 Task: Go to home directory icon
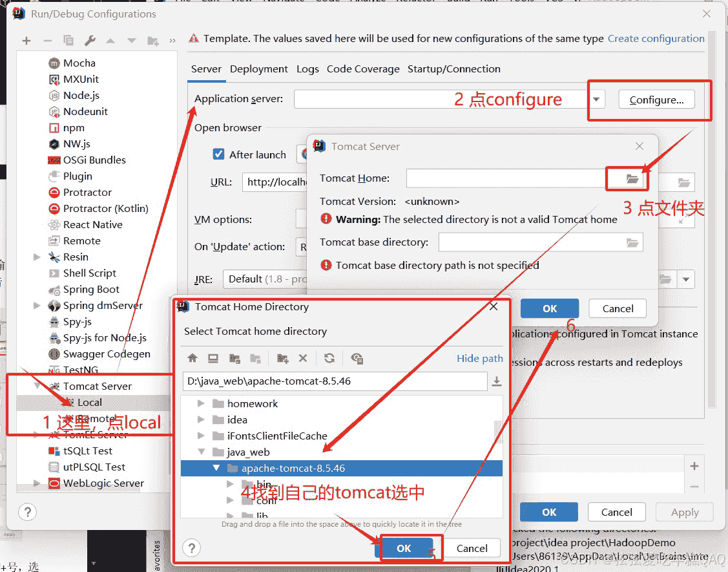[x=192, y=358]
